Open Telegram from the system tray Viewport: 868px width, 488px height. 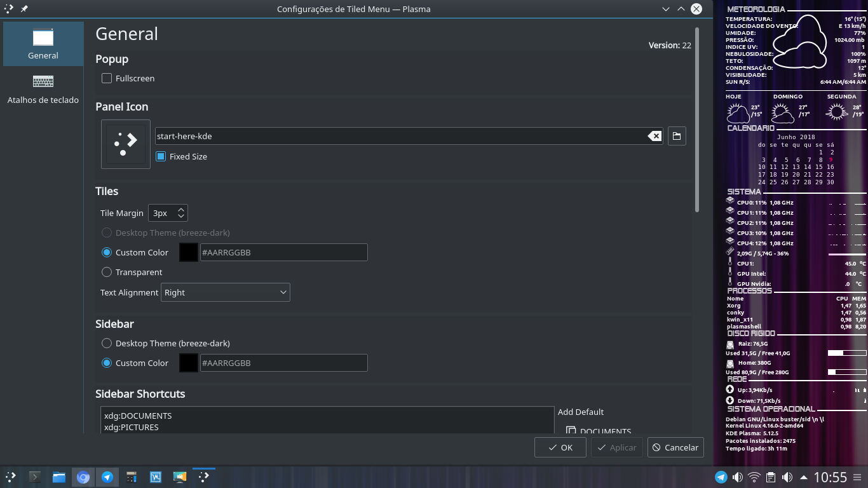point(721,477)
